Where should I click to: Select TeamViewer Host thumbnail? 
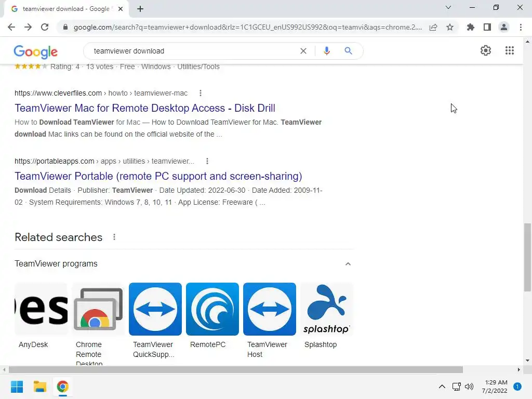coord(270,309)
